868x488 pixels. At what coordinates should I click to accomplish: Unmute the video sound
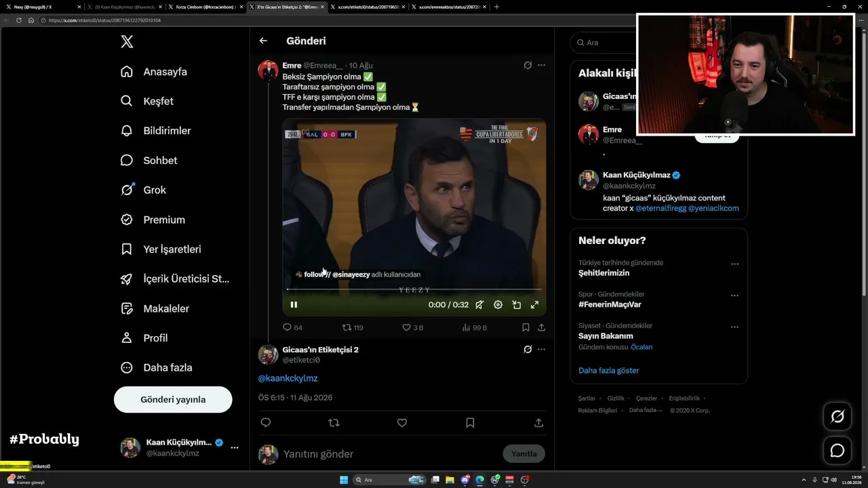point(479,305)
